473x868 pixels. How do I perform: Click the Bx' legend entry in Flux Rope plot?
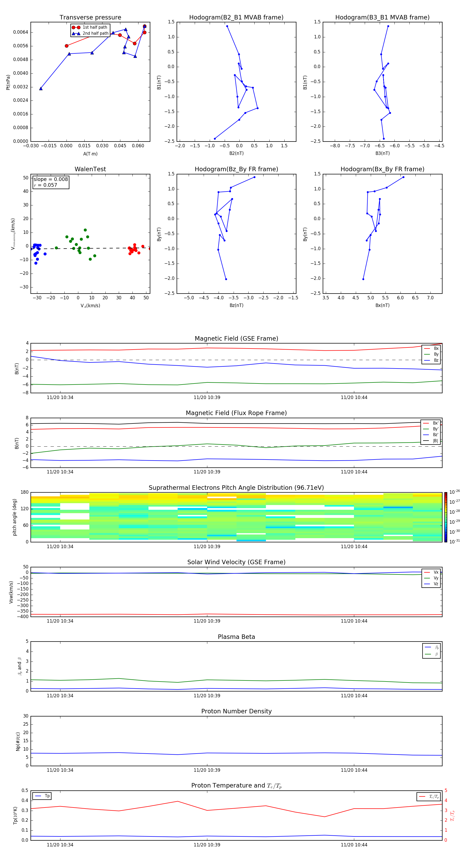(431, 423)
